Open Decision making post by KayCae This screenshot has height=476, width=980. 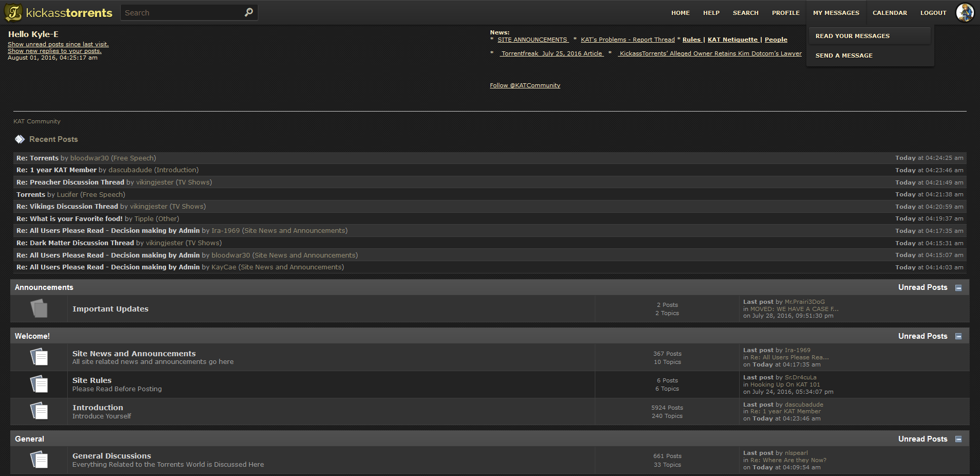(x=108, y=267)
